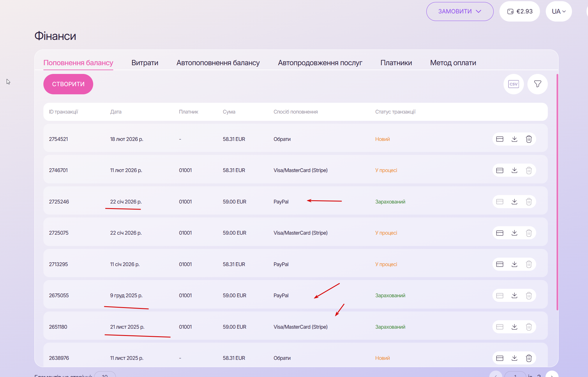Click pay card icon for transaction 2725075
Image resolution: width=588 pixels, height=377 pixels.
click(500, 233)
